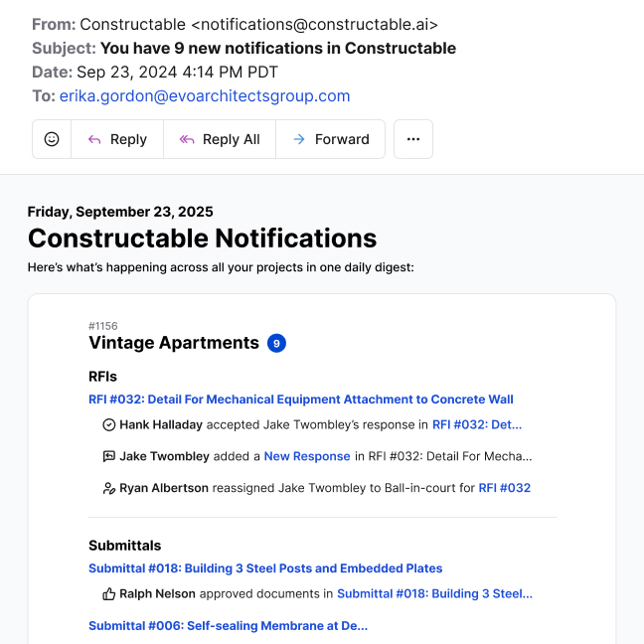Viewport: 644px width, 644px height.
Task: Click the accepted checkmark icon beside Hank Halladay
Action: click(109, 424)
